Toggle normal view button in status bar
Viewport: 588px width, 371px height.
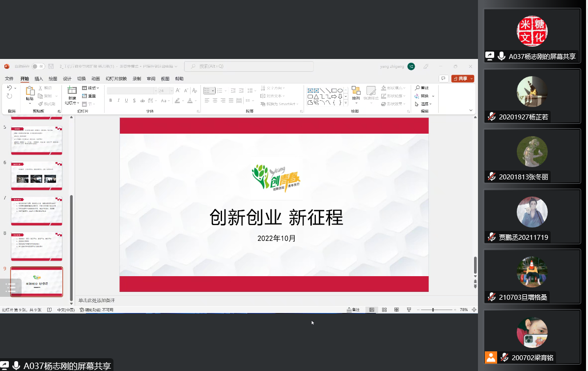pyautogui.click(x=372, y=310)
